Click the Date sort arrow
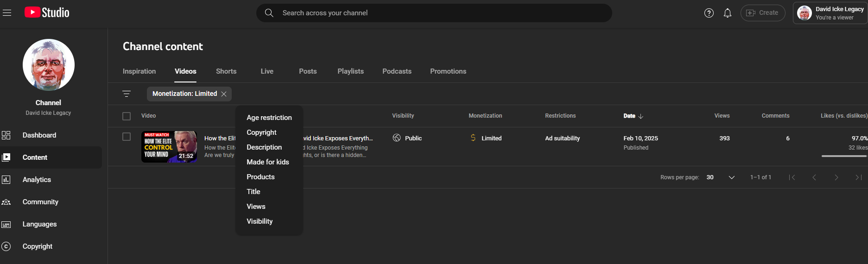 pos(641,116)
